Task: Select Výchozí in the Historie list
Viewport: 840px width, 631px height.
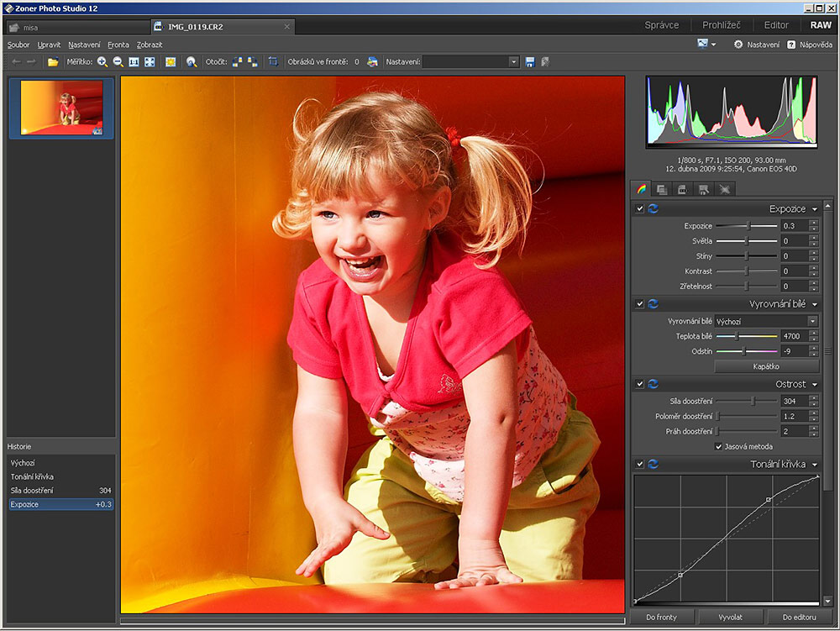Action: [61, 463]
